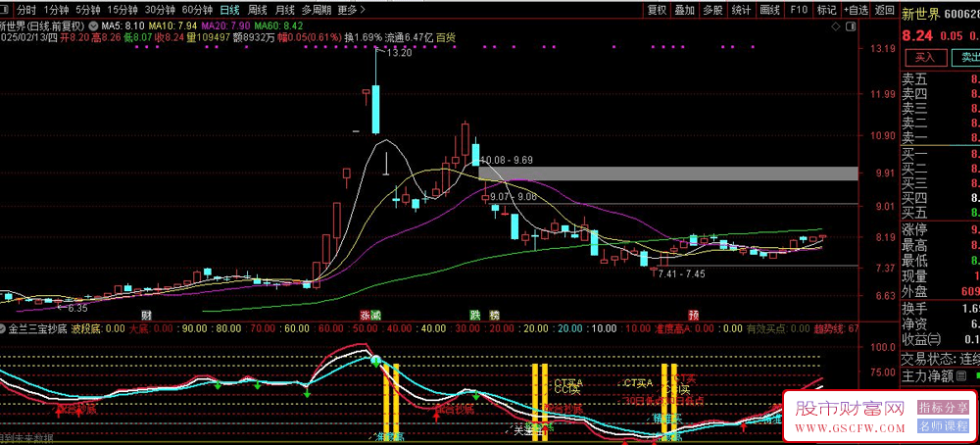Select the 1分钟 period tab
Viewport: 980px width, 445px height.
pyautogui.click(x=56, y=10)
